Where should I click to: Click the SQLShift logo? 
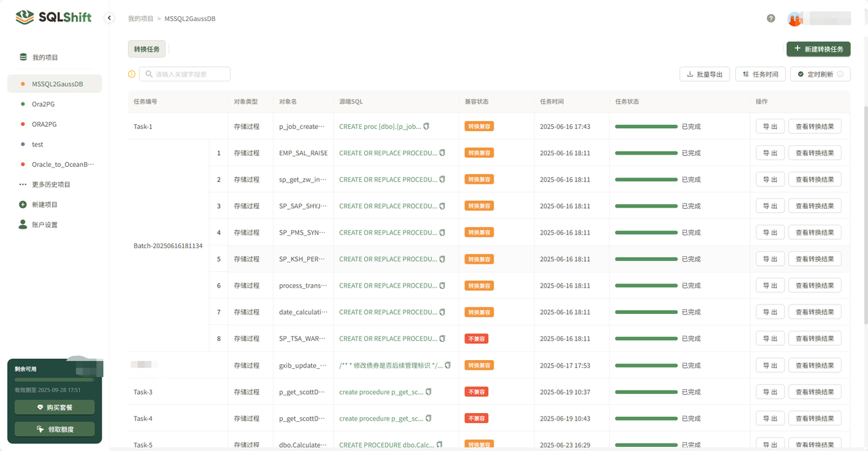point(54,18)
